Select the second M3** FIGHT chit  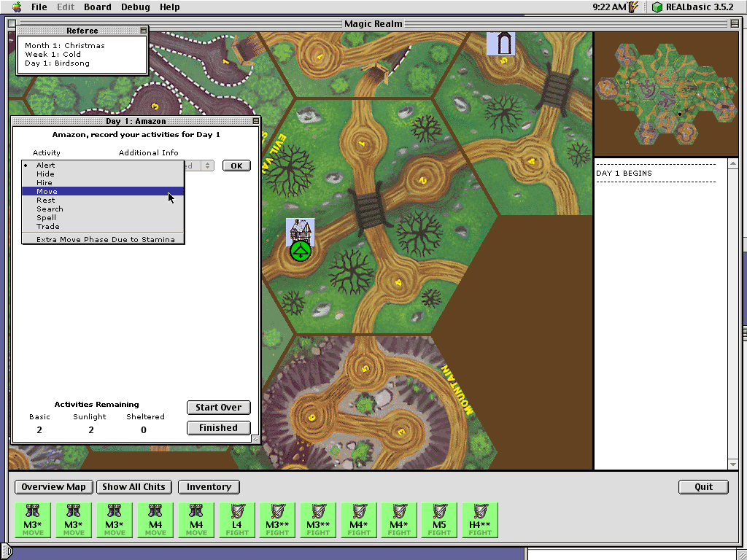tap(318, 520)
